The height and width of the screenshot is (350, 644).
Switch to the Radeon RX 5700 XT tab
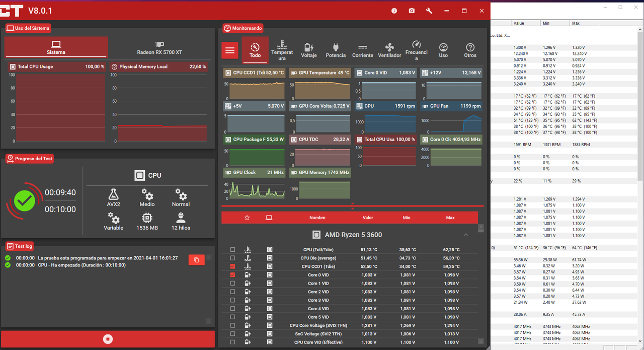[x=159, y=47]
